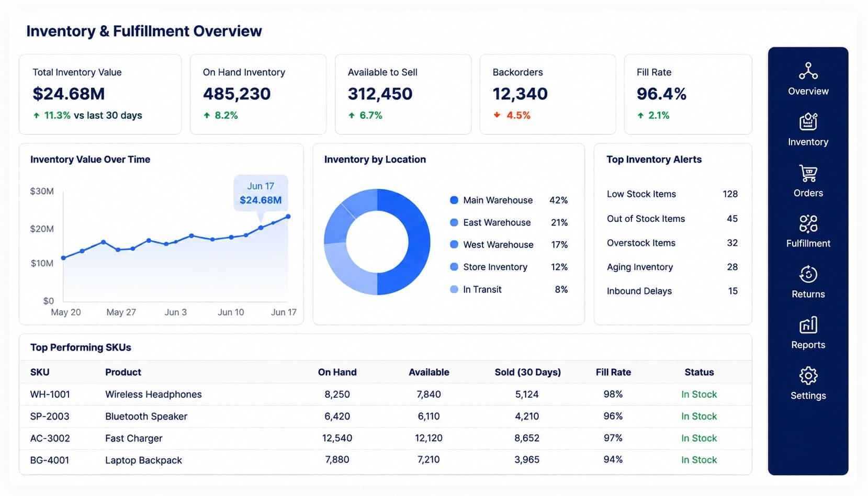868x496 pixels.
Task: Click the 485,230 On Hand figure
Action: (x=236, y=94)
